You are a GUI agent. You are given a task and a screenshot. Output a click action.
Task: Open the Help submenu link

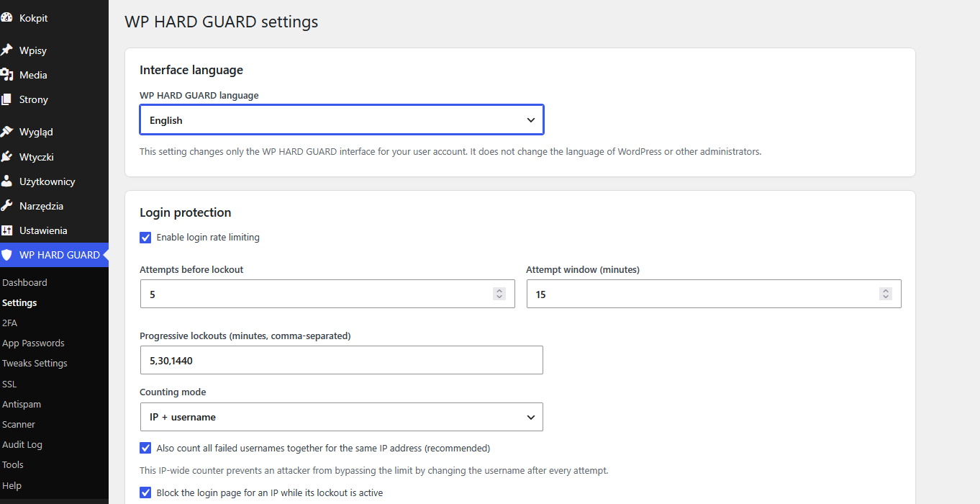(x=12, y=486)
